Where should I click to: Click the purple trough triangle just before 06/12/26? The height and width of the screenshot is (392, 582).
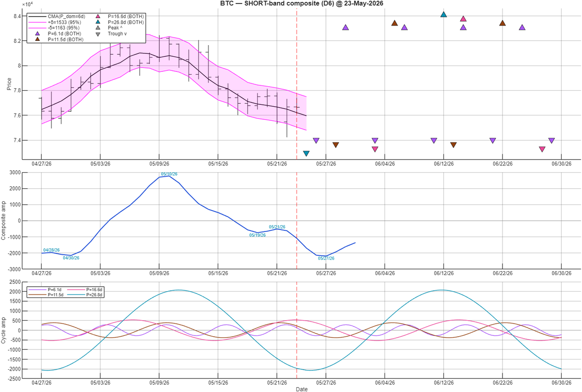pyautogui.click(x=434, y=140)
